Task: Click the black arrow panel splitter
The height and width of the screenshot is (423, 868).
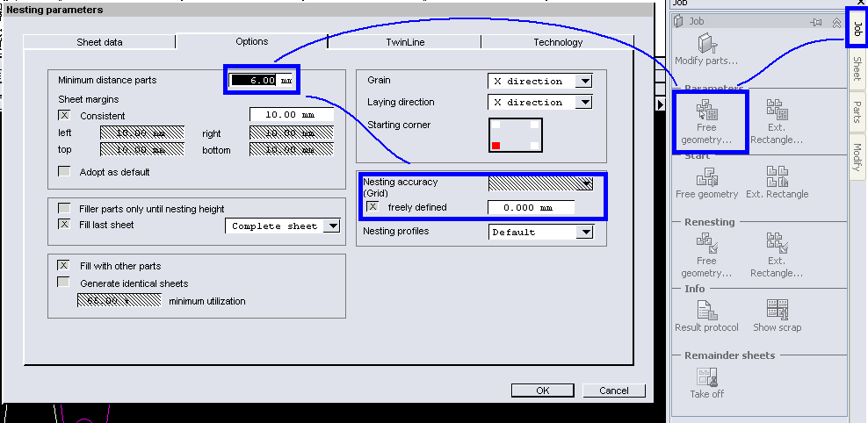Action: [x=661, y=104]
